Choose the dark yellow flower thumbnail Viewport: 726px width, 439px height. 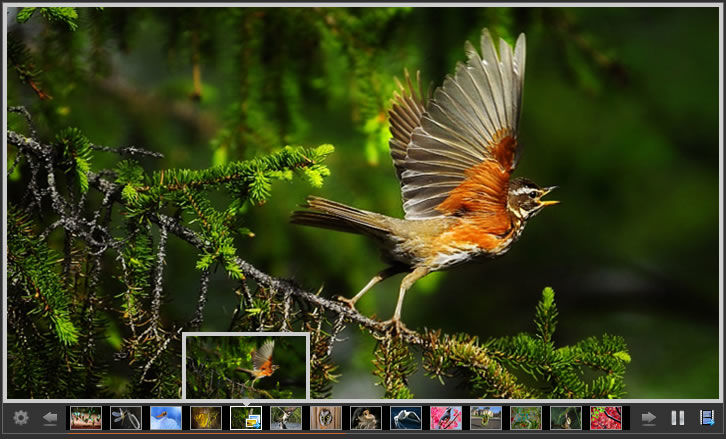(x=206, y=418)
